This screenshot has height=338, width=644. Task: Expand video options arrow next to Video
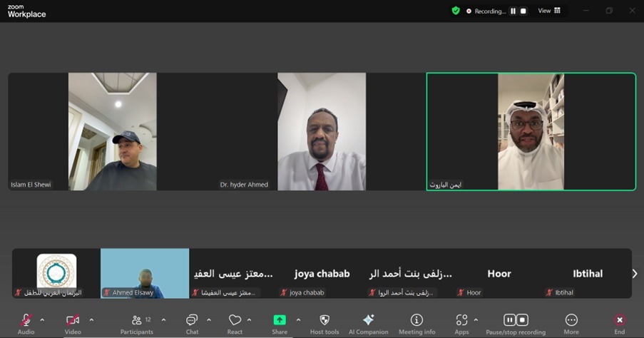coord(91,320)
